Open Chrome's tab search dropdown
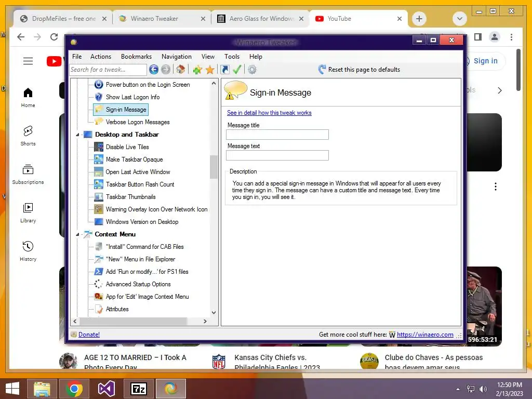Image resolution: width=532 pixels, height=399 pixels. pos(460,19)
